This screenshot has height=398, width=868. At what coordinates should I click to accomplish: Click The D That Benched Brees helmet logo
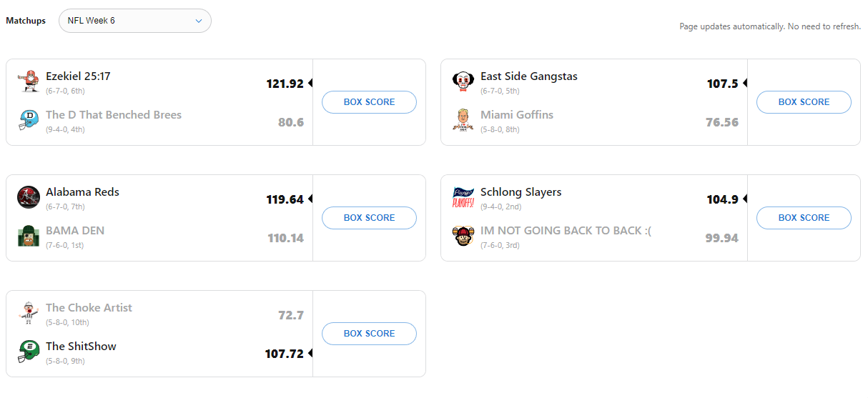click(x=29, y=120)
